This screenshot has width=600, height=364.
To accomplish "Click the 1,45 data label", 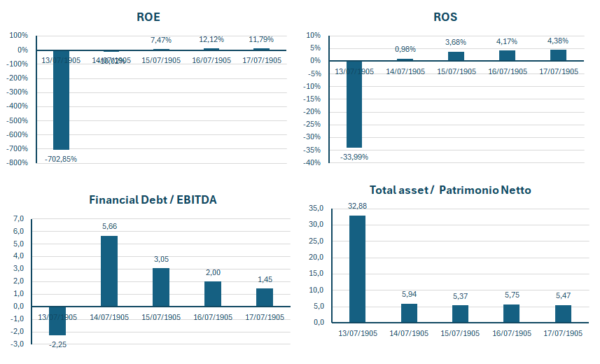I will click(x=265, y=279).
